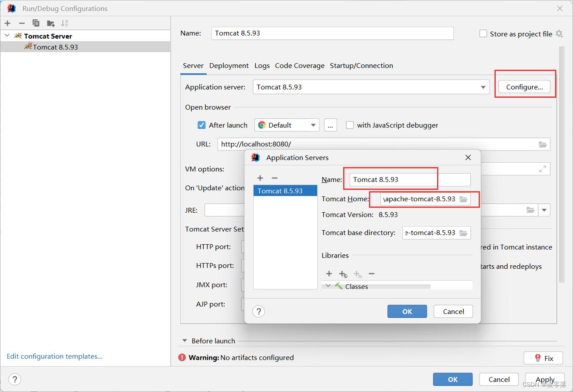
Task: Close the Application Servers dialog
Action: tap(468, 157)
